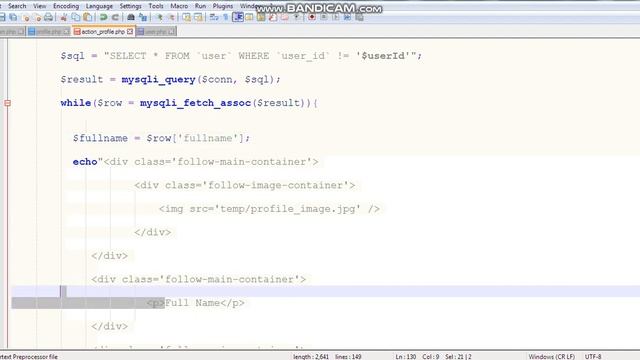Viewport: 640px width, 360px height.
Task: Click the Save All toolbar icon
Action: tap(13, 17)
